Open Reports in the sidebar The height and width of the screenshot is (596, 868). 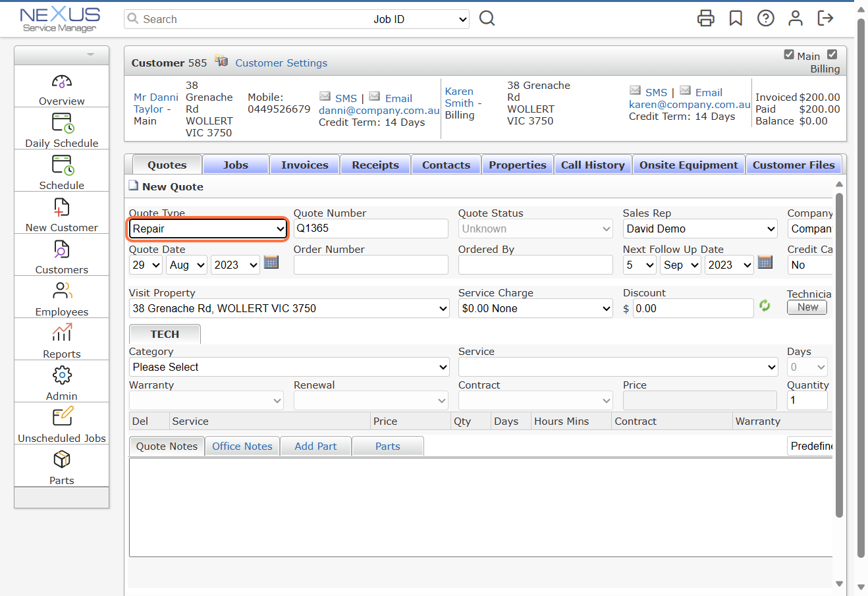point(62,340)
